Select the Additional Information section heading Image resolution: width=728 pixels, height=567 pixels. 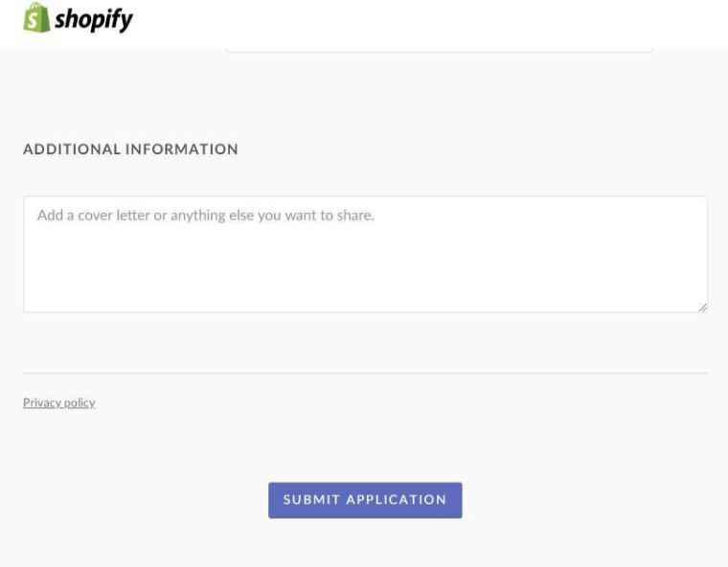[130, 149]
